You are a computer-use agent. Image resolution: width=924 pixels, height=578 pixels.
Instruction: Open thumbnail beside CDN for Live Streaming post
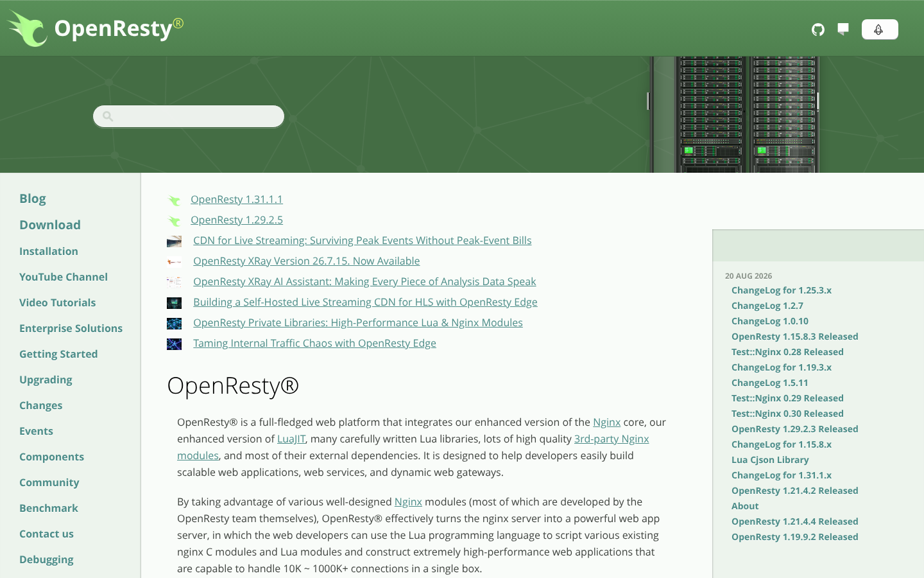(174, 241)
